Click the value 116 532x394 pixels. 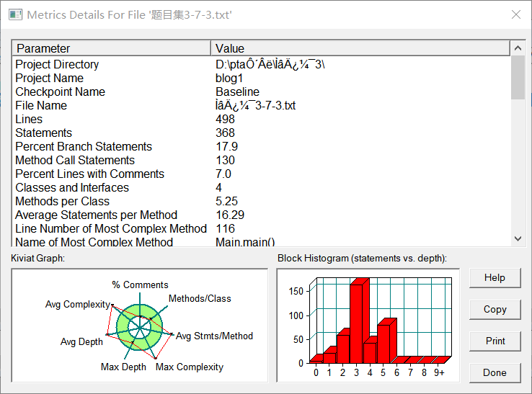(x=226, y=228)
